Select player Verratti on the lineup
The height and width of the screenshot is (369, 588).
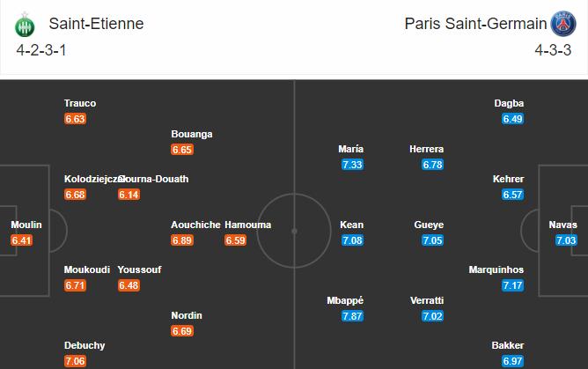427,300
